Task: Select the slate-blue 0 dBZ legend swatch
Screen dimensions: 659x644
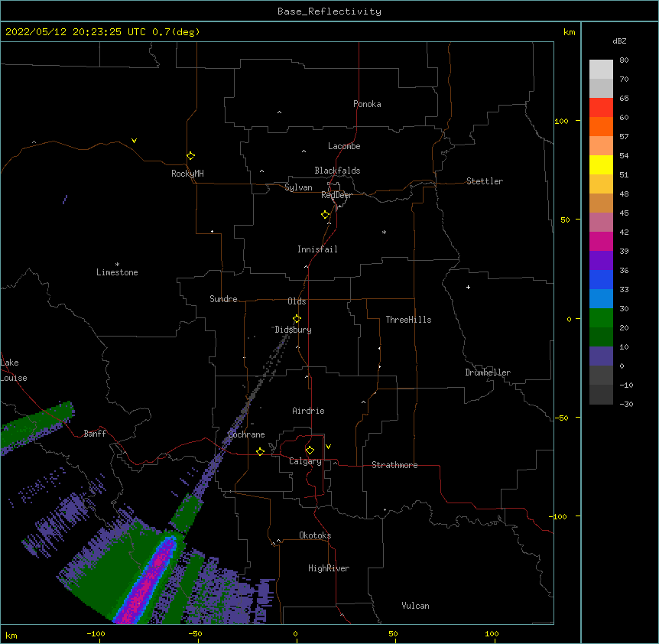Action: click(601, 356)
